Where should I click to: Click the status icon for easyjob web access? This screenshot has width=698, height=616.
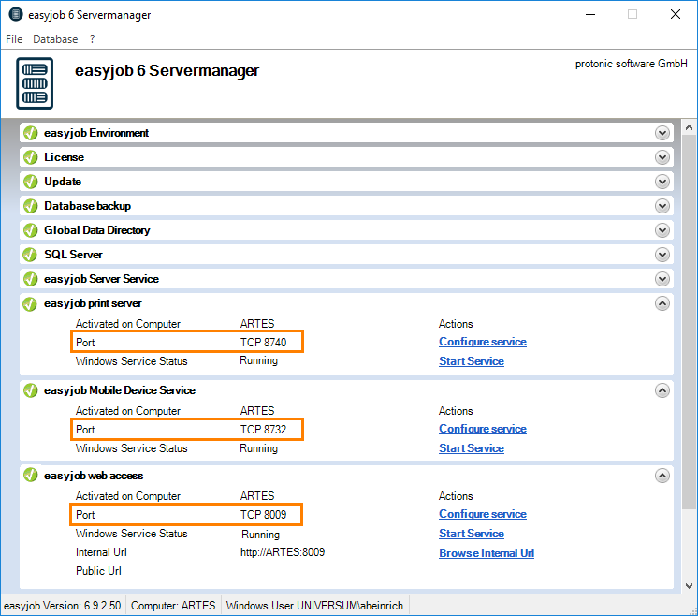click(x=31, y=476)
